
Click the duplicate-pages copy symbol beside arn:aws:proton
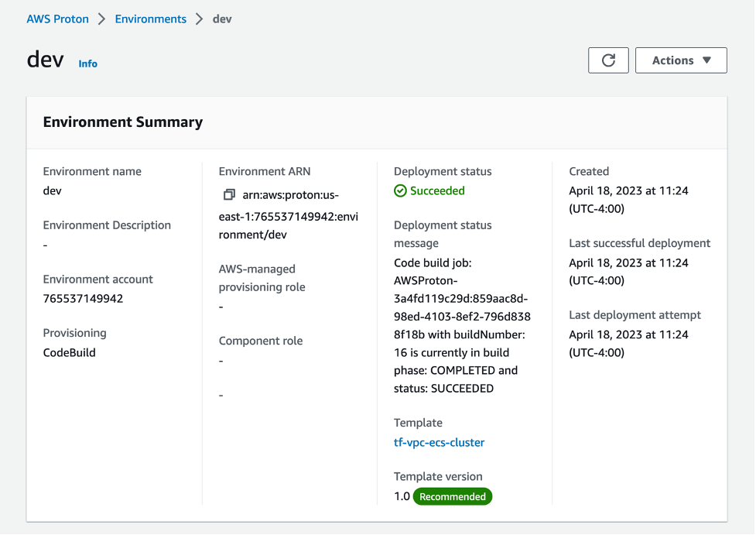point(223,194)
